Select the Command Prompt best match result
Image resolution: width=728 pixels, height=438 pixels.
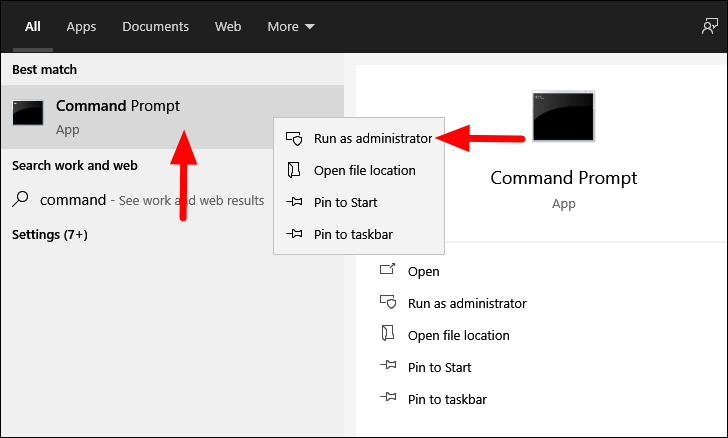point(173,117)
